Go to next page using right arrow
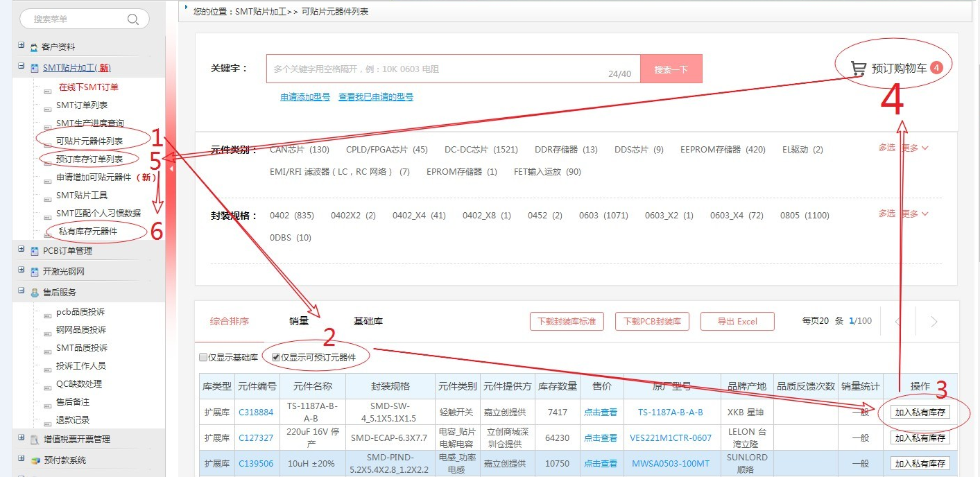 pos(934,322)
